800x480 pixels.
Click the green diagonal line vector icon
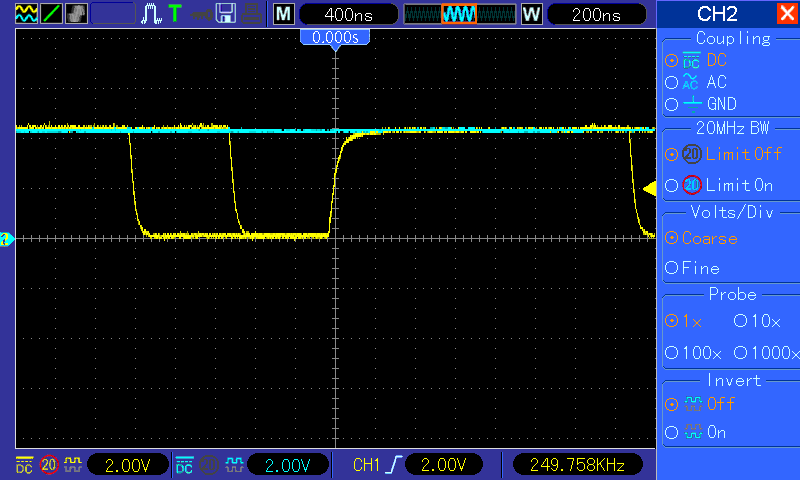pyautogui.click(x=51, y=14)
